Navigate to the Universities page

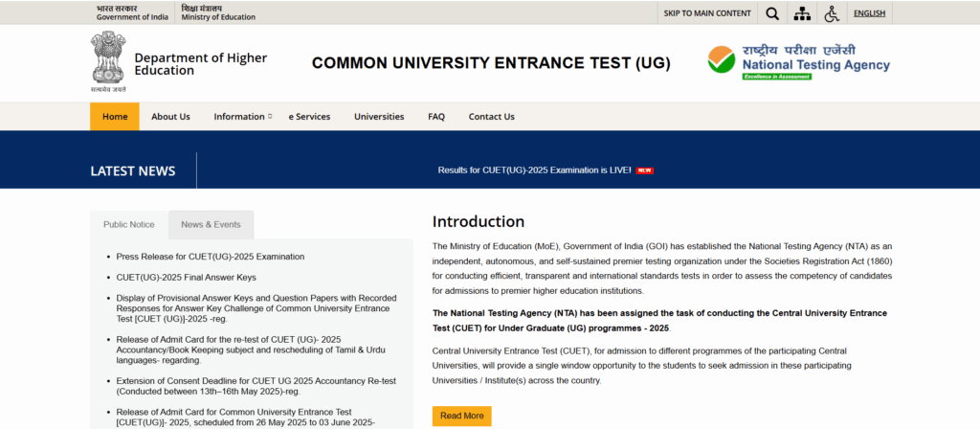(x=379, y=117)
